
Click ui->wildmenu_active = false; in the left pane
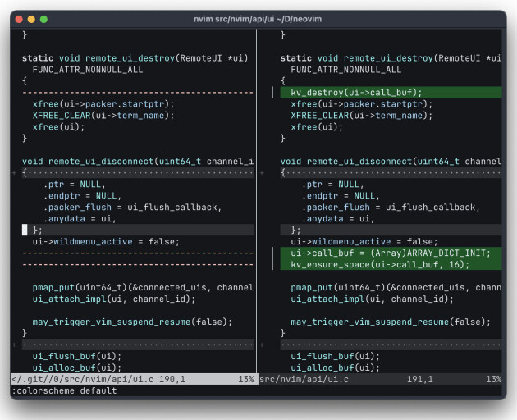coord(106,242)
